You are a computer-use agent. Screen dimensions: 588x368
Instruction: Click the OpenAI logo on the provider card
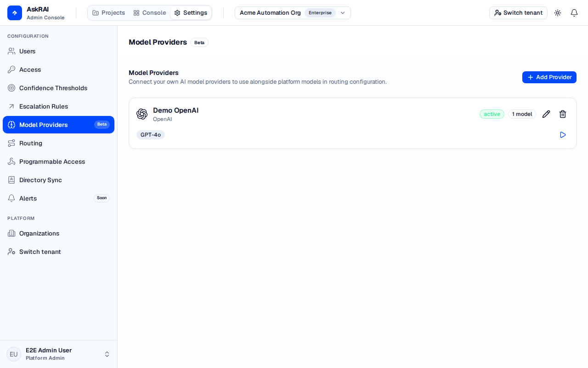(x=142, y=114)
